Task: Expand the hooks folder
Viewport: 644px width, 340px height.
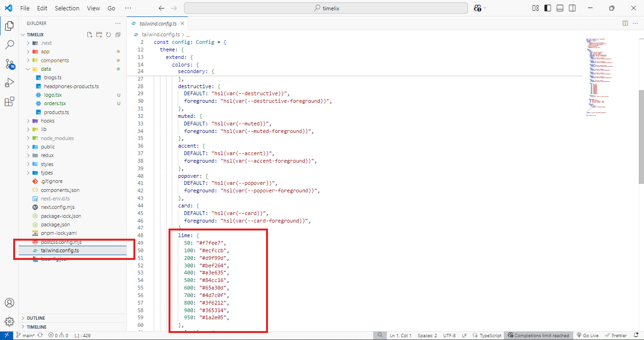Action: click(x=28, y=121)
